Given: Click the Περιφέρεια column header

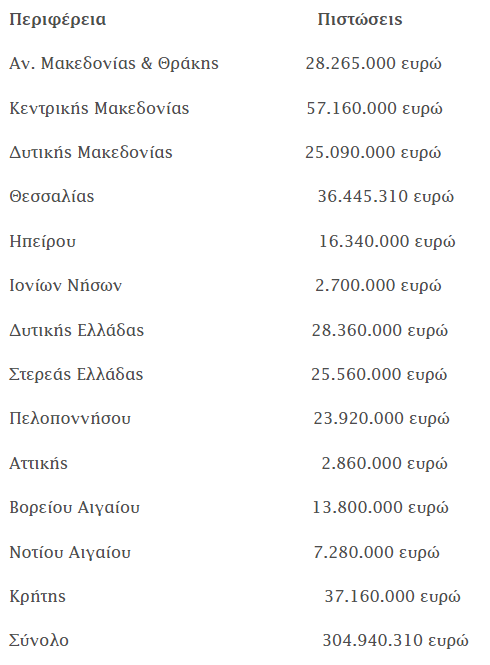Looking at the screenshot, I should (57, 20).
